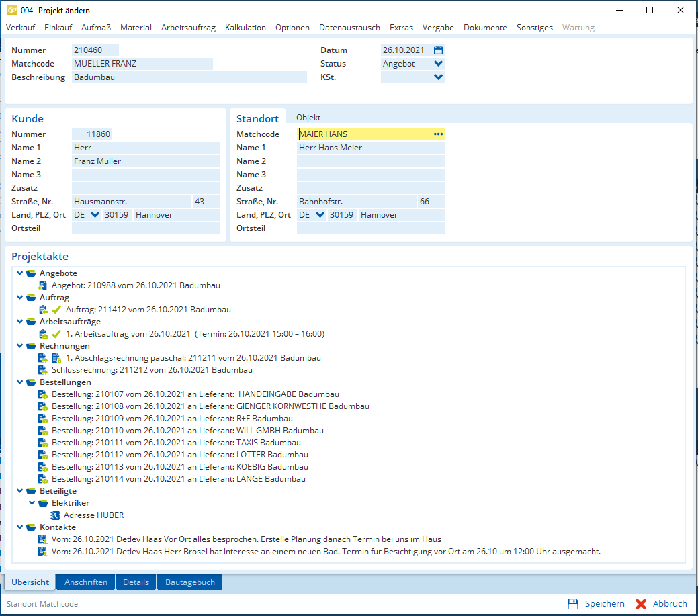698x616 pixels.
Task: Click the Schlussrechnung 211212 document icon
Action: [43, 370]
